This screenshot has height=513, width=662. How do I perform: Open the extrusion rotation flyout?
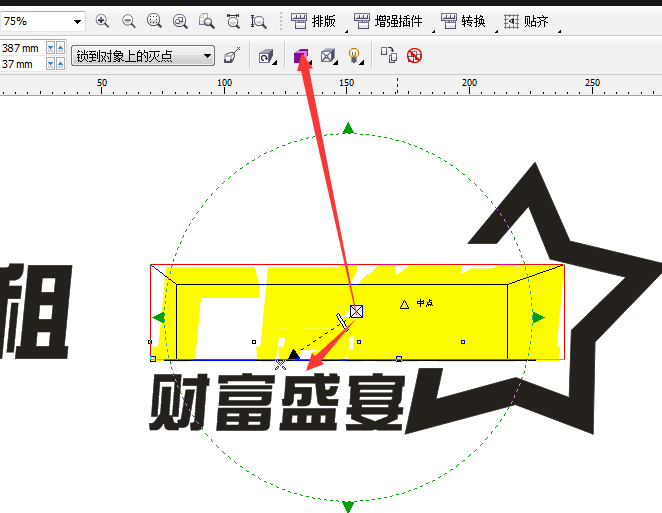pos(267,56)
